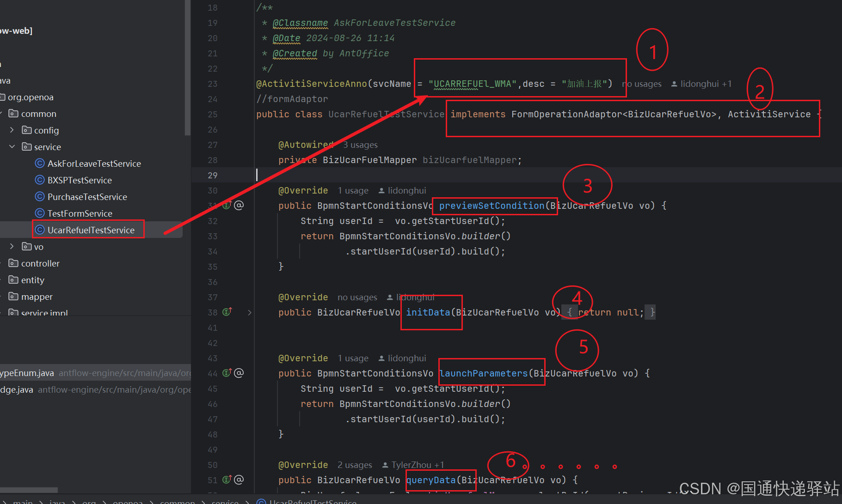Viewport: 842px width, 504px height.
Task: Select the common package
Action: click(39, 114)
